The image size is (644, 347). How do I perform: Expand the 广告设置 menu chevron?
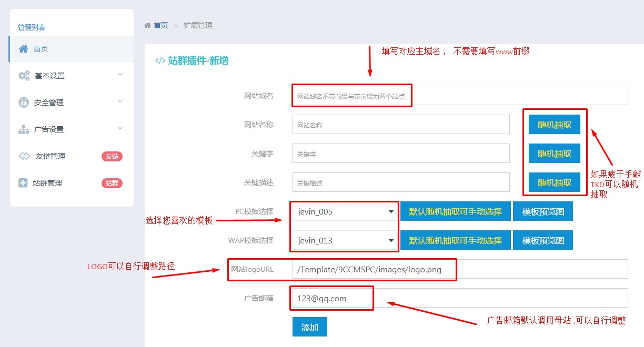[120, 128]
